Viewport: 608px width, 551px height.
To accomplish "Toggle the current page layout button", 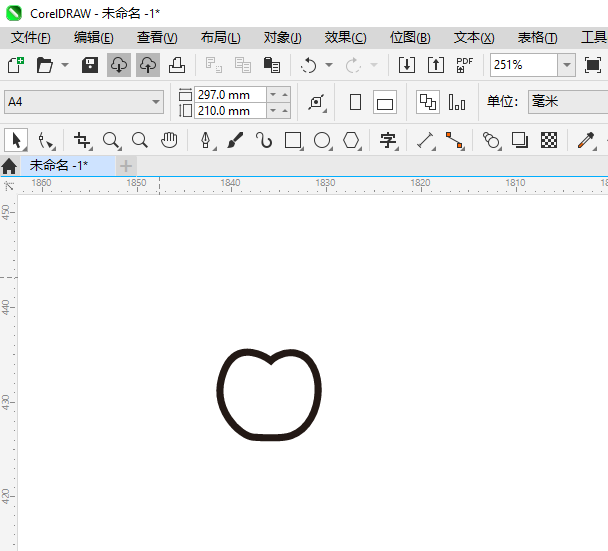I will [x=457, y=102].
